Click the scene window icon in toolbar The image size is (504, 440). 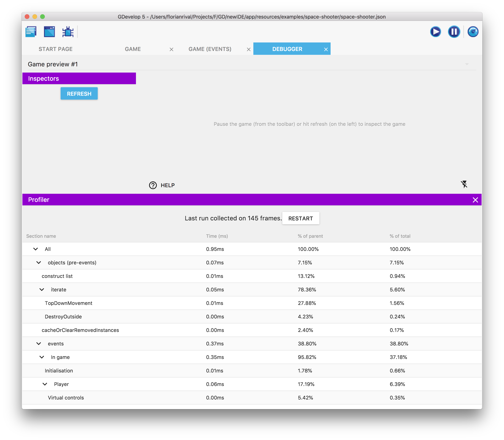49,32
